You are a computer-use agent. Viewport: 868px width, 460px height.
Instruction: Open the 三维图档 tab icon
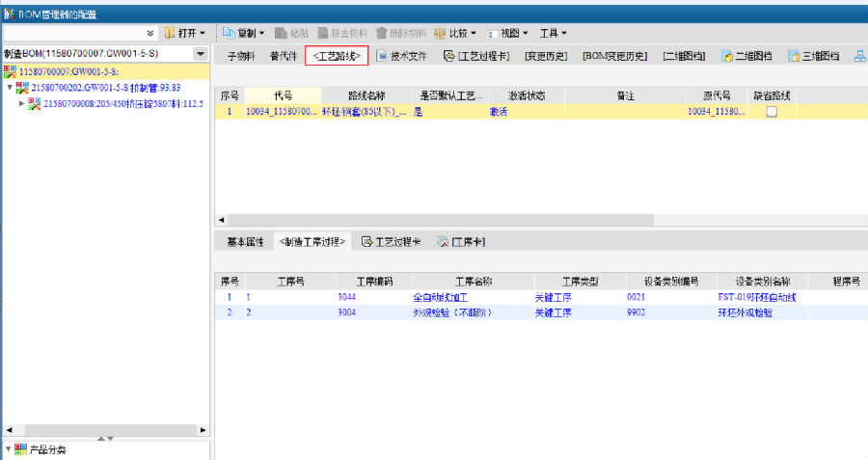point(794,56)
